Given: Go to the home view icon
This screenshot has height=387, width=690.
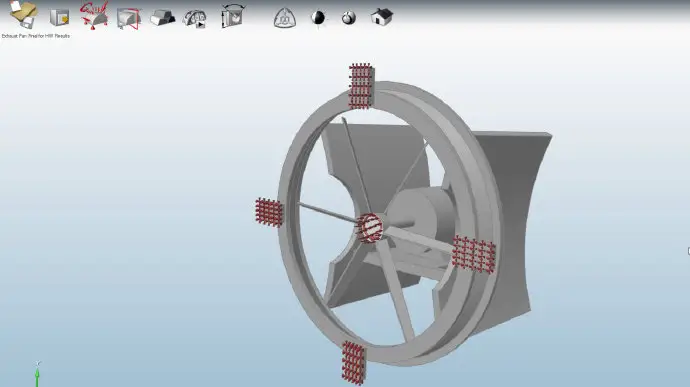Looking at the screenshot, I should 382,17.
